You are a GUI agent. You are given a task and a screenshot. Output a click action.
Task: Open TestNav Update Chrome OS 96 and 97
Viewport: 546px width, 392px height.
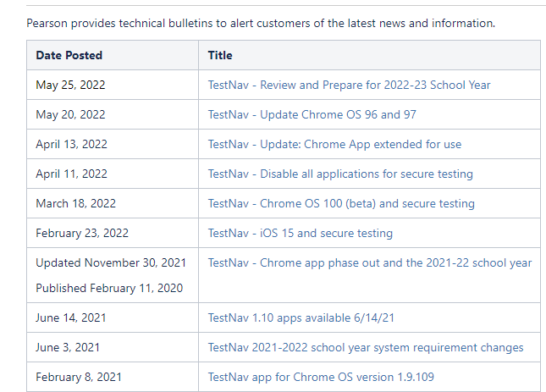tap(312, 114)
